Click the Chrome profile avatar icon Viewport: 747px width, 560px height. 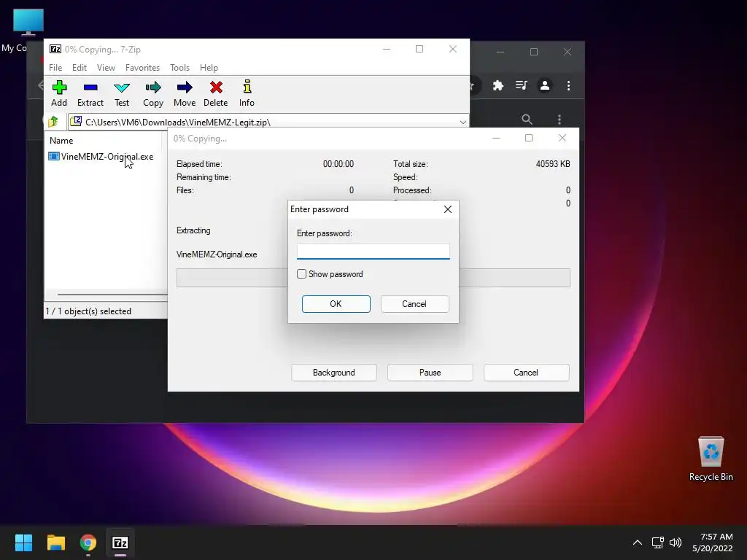click(x=544, y=85)
